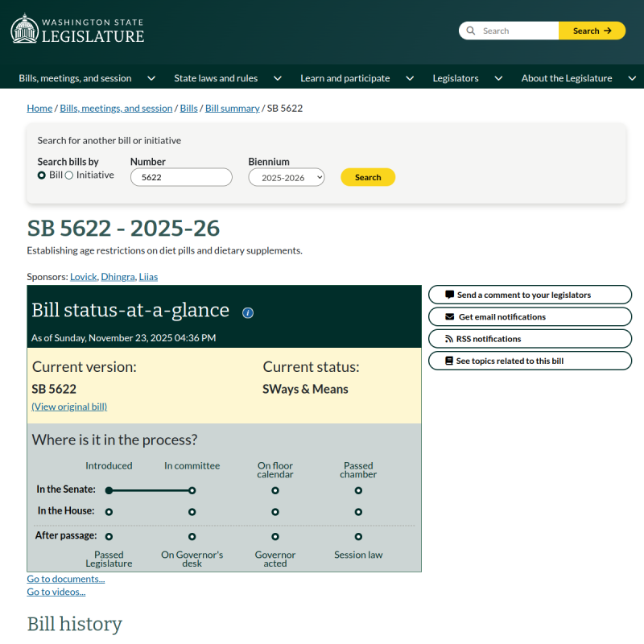Click the magnifying glass search icon
The image size is (644, 644).
point(471,30)
